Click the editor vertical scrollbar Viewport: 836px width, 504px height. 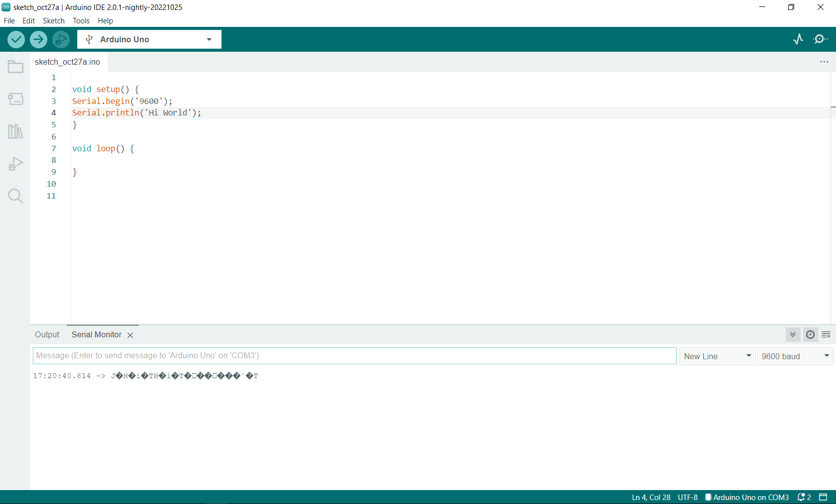[833, 198]
